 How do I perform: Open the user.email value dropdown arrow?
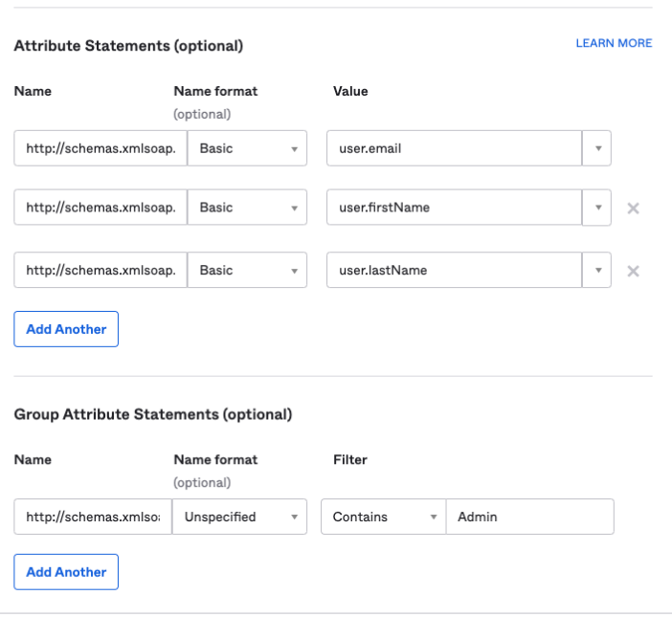pos(597,149)
